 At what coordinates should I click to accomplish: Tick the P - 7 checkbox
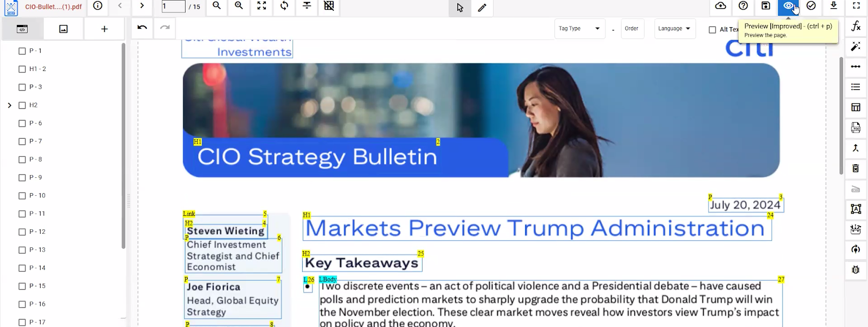[22, 142]
